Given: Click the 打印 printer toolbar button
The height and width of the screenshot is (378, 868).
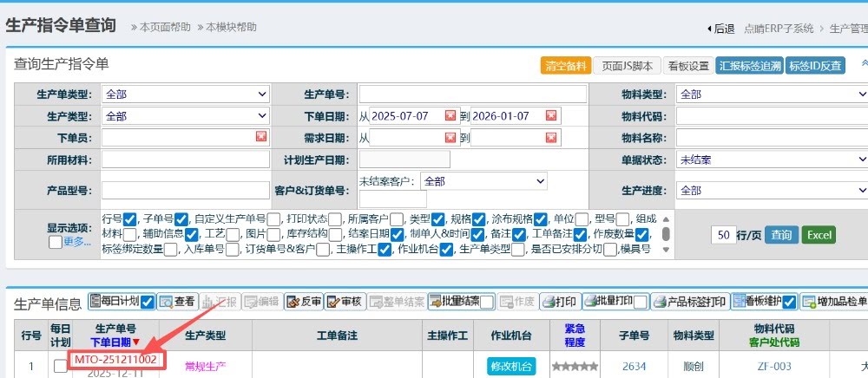Looking at the screenshot, I should click(559, 302).
